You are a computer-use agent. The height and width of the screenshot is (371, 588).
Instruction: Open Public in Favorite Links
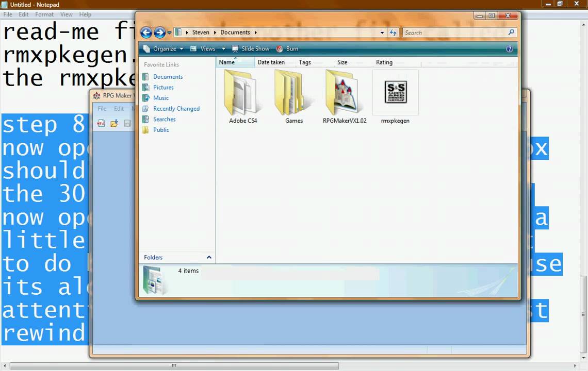[161, 130]
